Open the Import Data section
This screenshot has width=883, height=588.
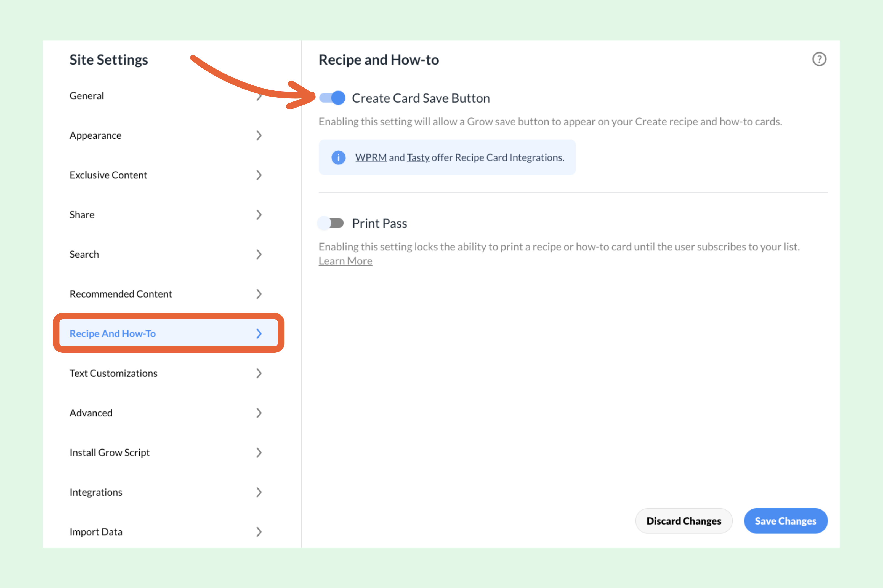pyautogui.click(x=96, y=532)
